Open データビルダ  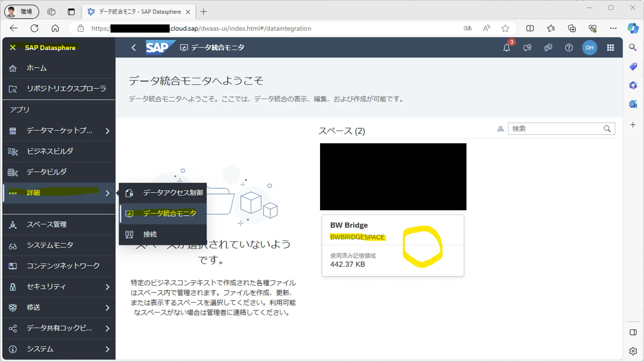click(x=59, y=172)
